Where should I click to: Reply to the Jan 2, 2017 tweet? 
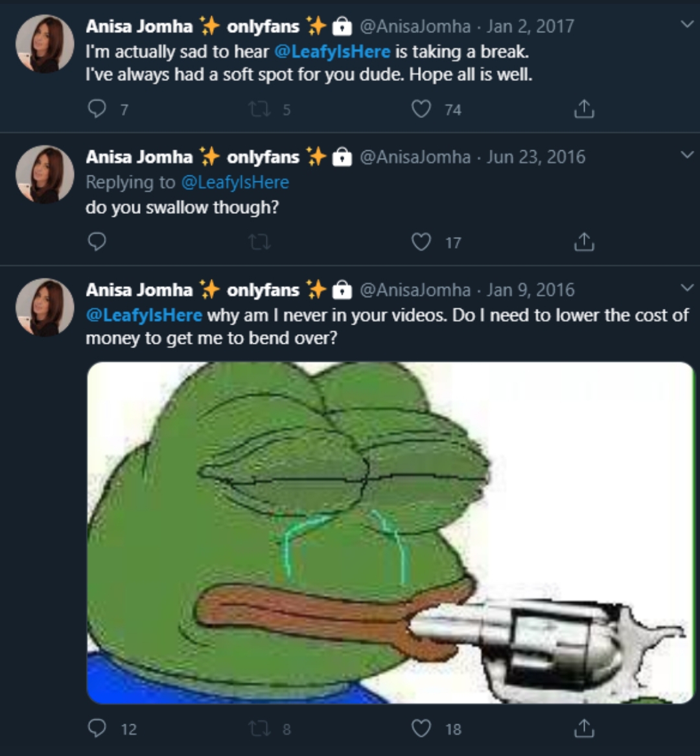tap(97, 109)
